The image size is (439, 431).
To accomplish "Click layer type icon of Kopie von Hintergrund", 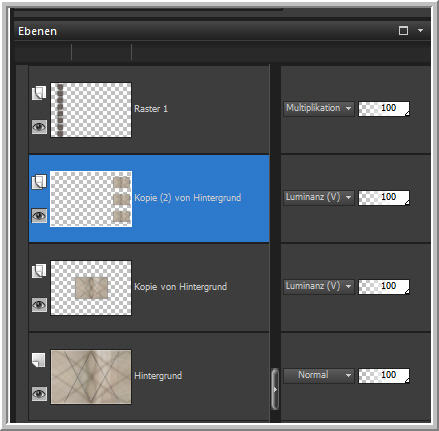I will point(39,271).
